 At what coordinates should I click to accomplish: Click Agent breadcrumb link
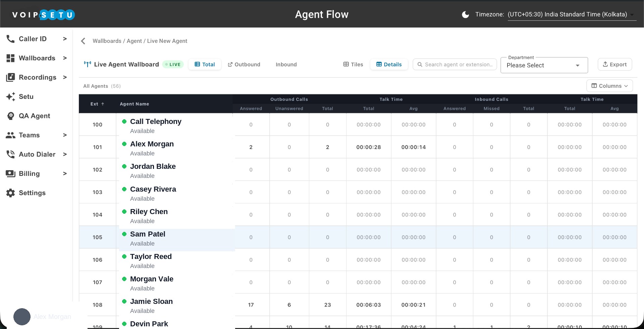point(134,41)
